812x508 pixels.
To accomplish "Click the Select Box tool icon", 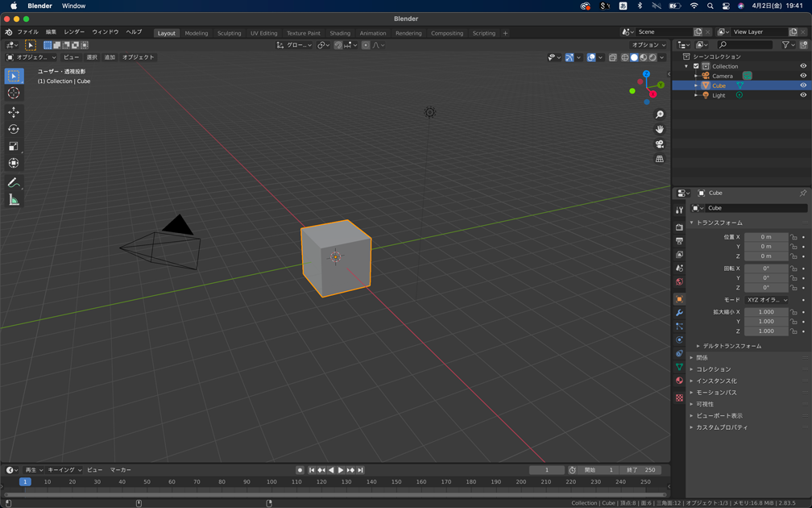I will (14, 76).
